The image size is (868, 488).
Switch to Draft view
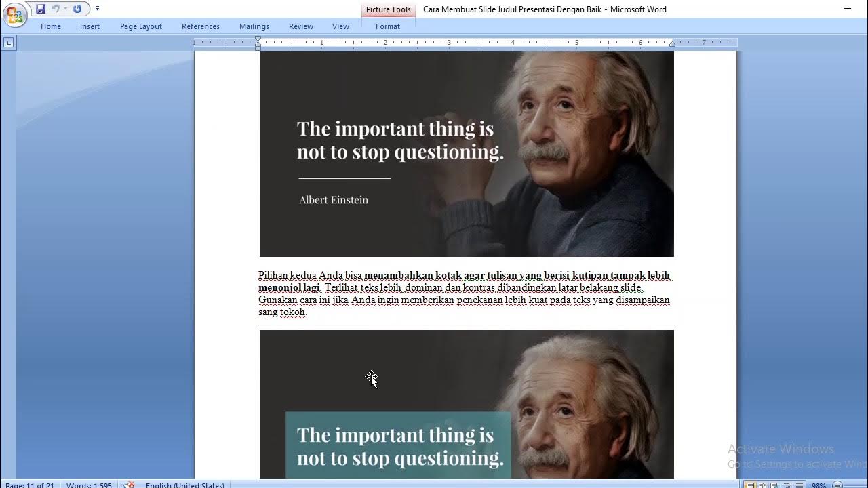click(x=798, y=485)
